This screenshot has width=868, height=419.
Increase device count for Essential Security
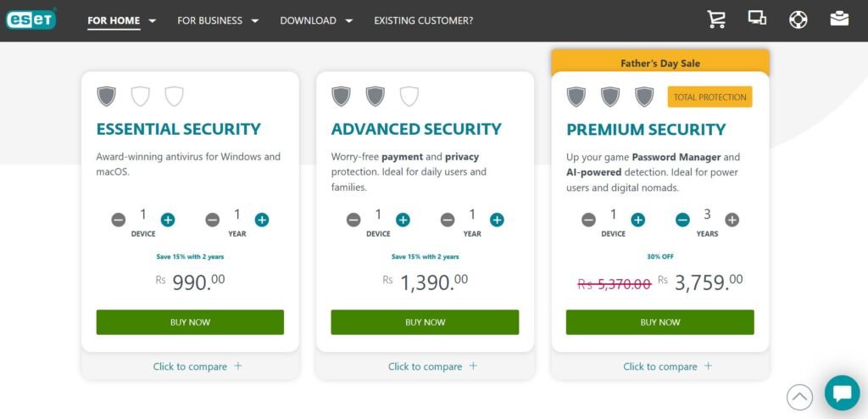tap(168, 220)
